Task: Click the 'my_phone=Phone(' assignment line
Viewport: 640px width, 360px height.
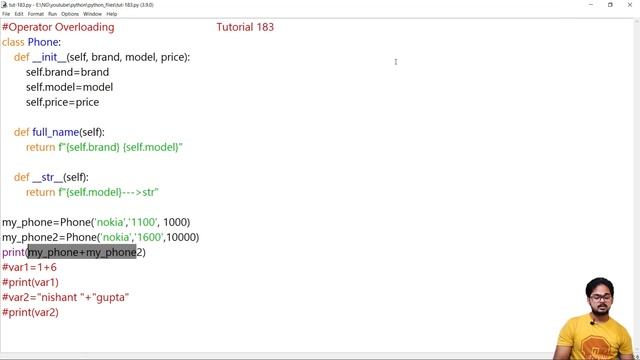Action: 96,222
